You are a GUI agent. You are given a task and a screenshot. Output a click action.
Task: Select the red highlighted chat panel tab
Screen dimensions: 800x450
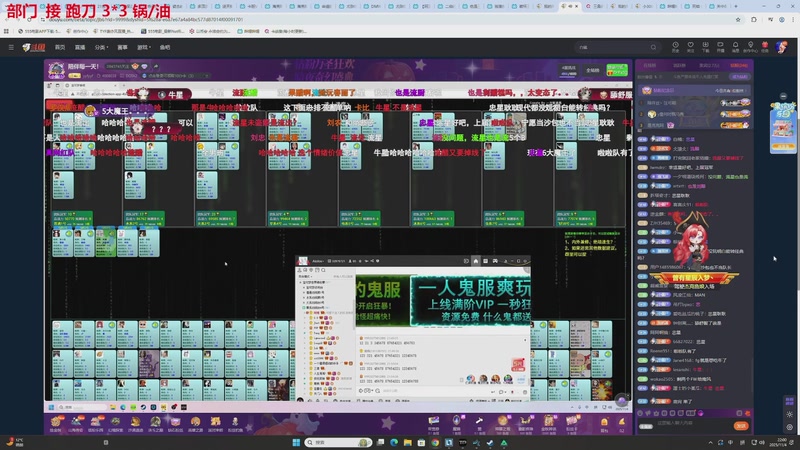[x=738, y=65]
